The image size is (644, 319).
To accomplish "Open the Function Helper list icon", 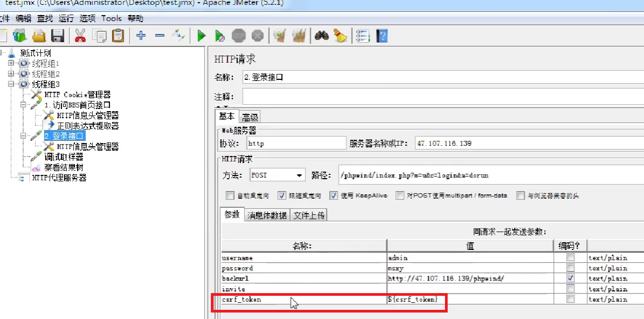I will (363, 36).
